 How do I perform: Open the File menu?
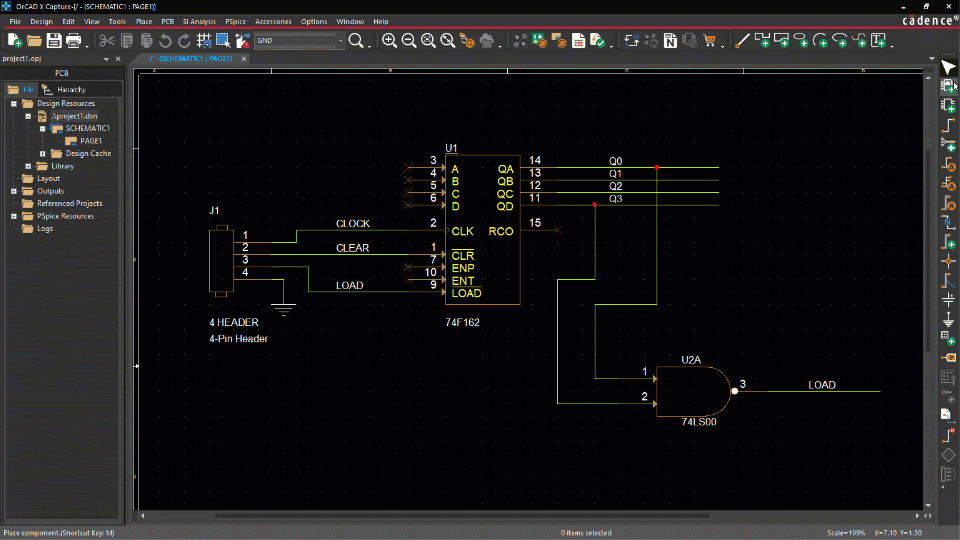click(15, 21)
